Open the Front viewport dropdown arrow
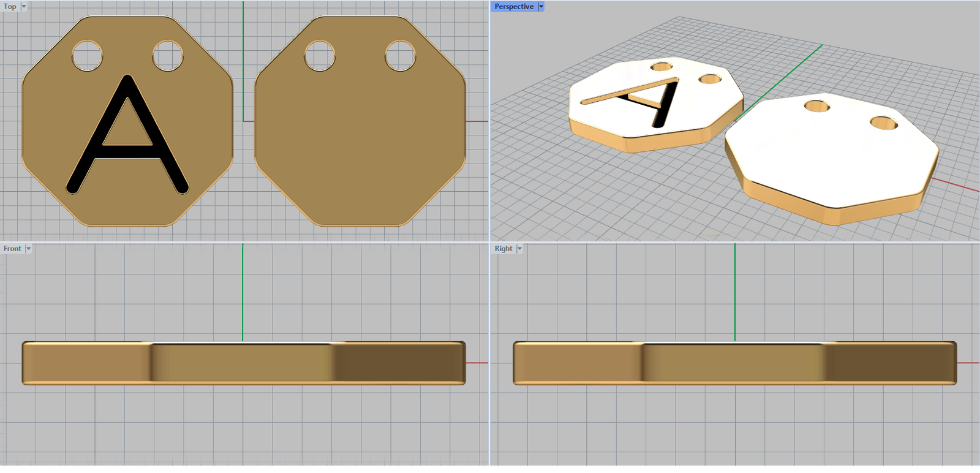Screen dimensions: 980x473 pyautogui.click(x=28, y=249)
